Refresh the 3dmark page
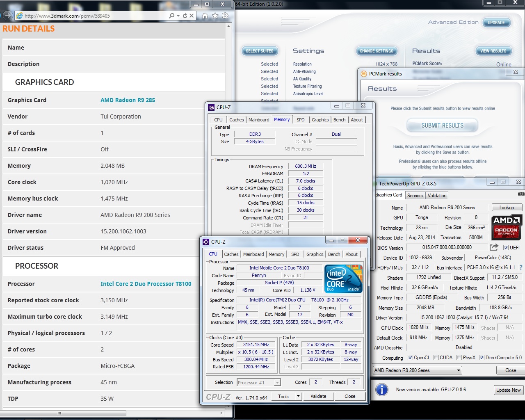 pos(185,16)
